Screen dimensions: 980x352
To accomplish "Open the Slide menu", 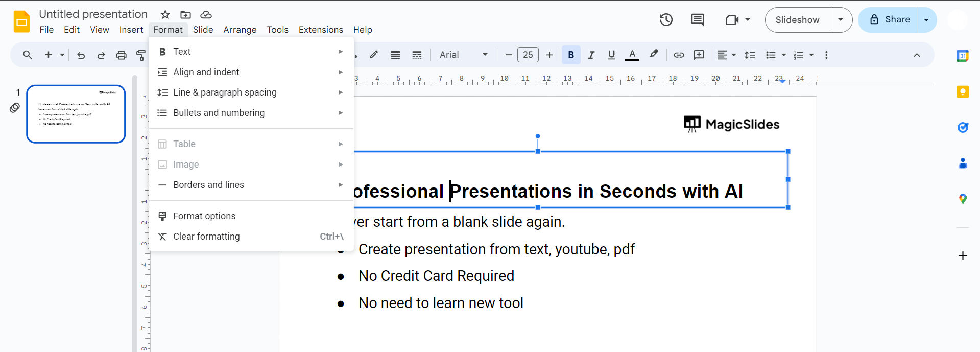I will [203, 30].
